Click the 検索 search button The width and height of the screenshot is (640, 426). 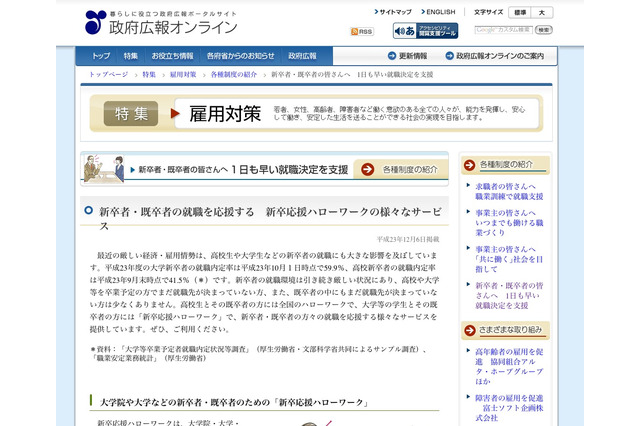tap(544, 30)
